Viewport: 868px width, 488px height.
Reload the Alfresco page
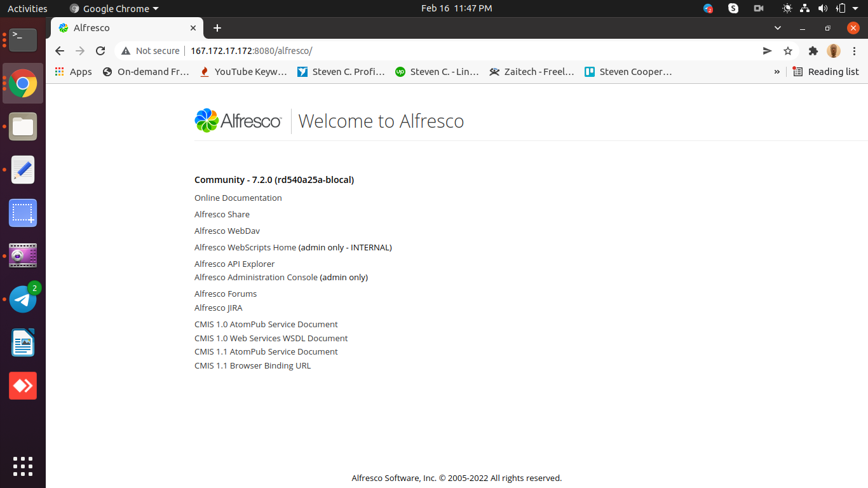pyautogui.click(x=100, y=51)
